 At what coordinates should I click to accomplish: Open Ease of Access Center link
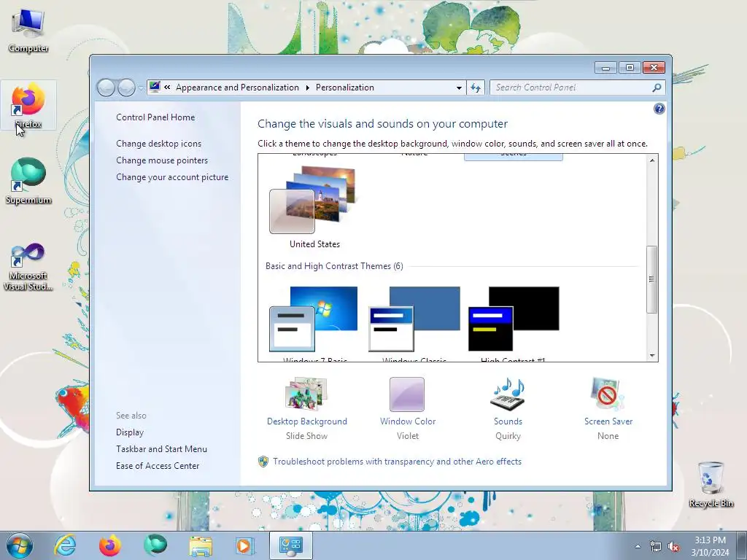tap(158, 465)
